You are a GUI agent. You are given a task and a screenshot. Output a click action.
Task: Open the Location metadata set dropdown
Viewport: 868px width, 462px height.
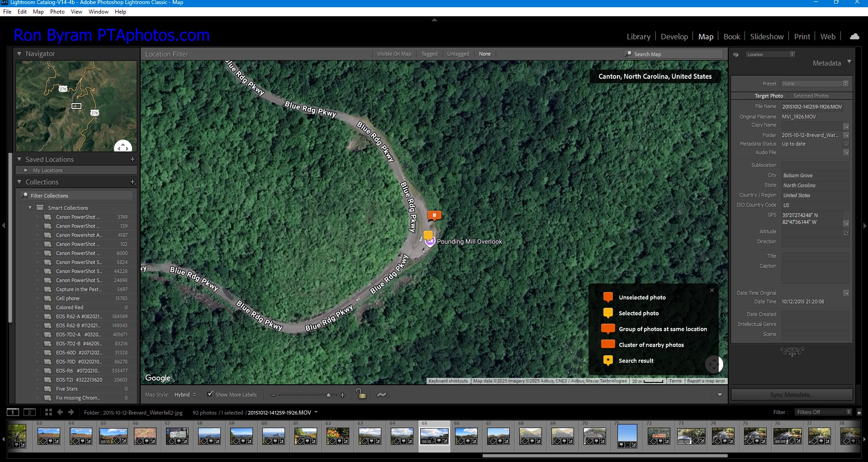pyautogui.click(x=770, y=54)
